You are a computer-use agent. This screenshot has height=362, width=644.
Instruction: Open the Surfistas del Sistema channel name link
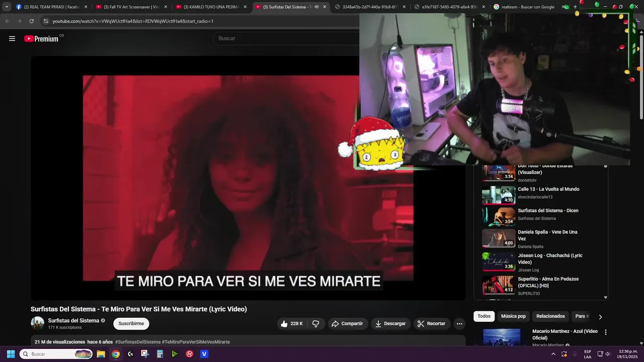point(73,321)
